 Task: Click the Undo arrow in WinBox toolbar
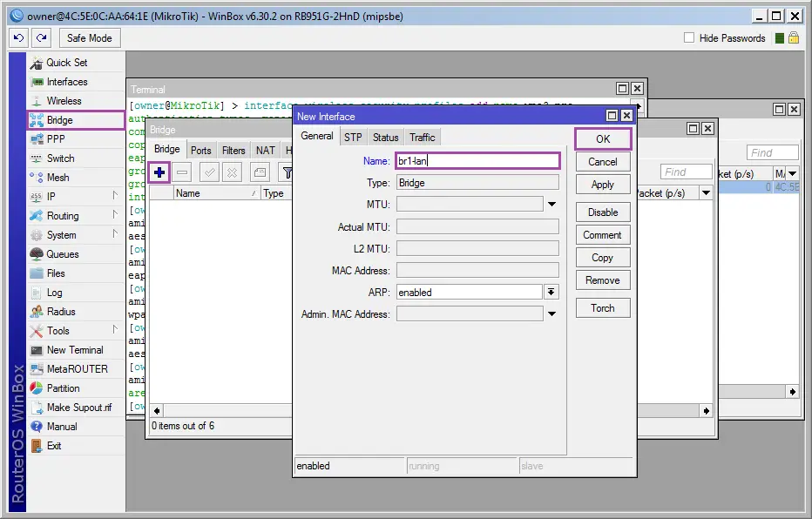[x=18, y=37]
